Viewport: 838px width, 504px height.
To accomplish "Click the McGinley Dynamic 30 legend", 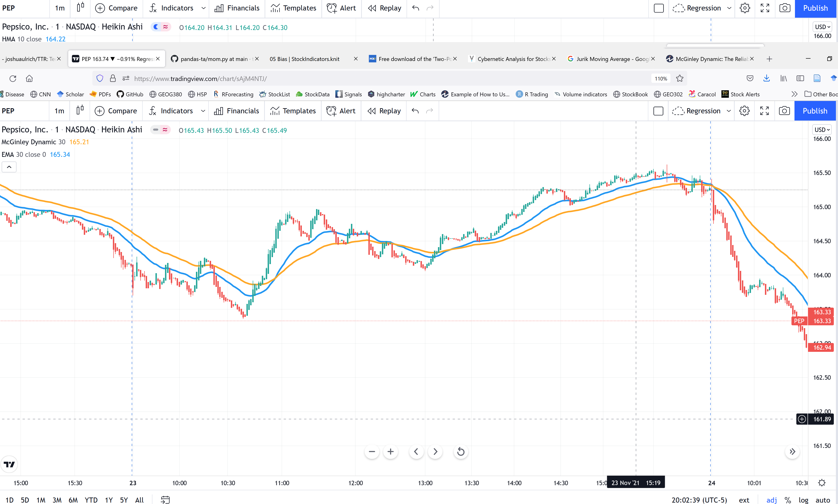I will coord(33,142).
